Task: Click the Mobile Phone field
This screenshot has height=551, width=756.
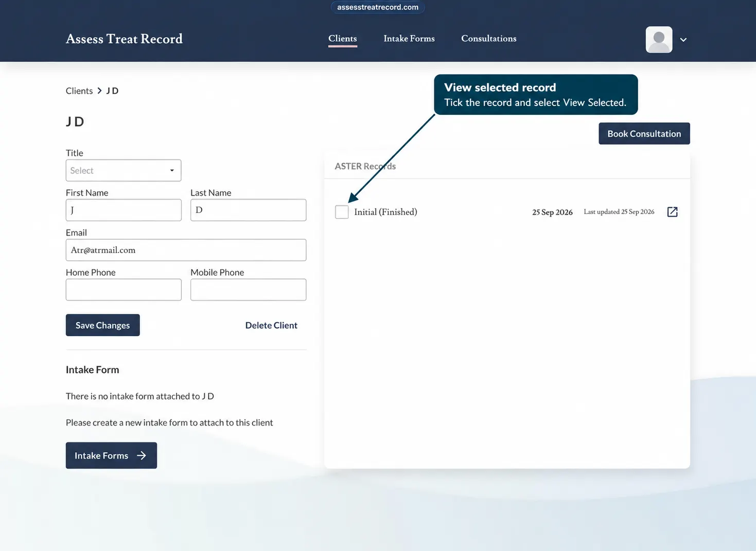Action: [x=248, y=290]
